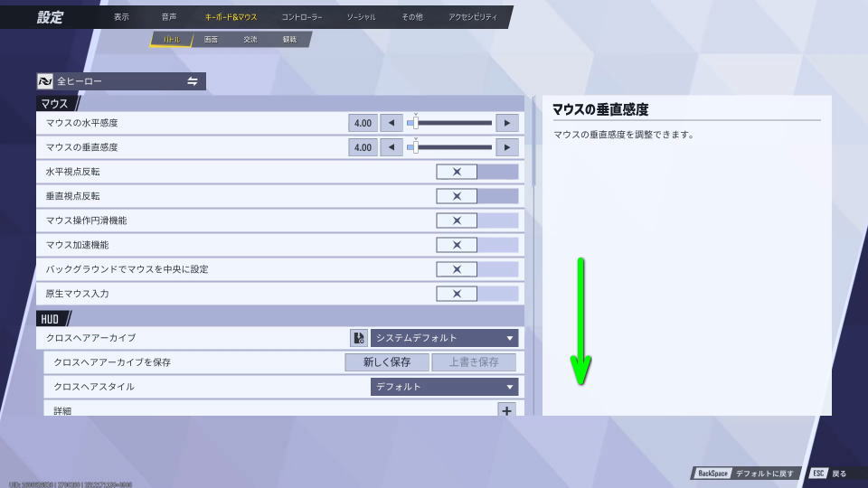This screenshot has height=488, width=868.
Task: Click the マウスの垂直感度 slider track
Action: pyautogui.click(x=452, y=147)
